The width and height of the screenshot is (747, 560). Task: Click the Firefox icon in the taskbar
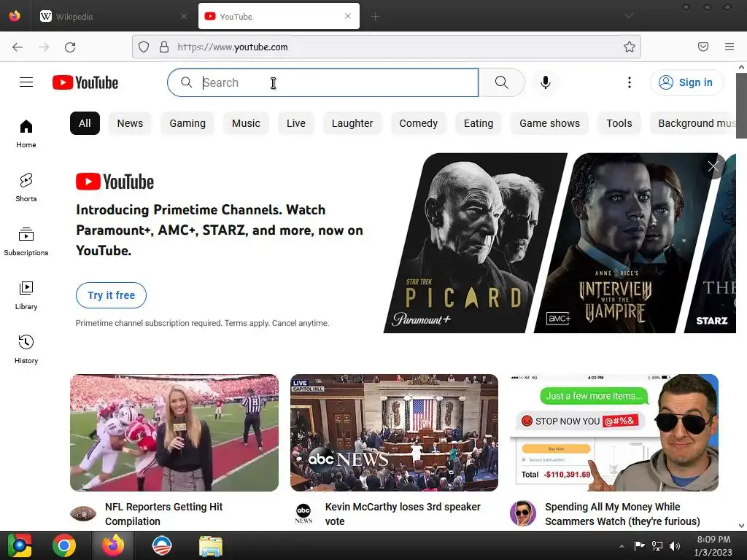pyautogui.click(x=113, y=545)
